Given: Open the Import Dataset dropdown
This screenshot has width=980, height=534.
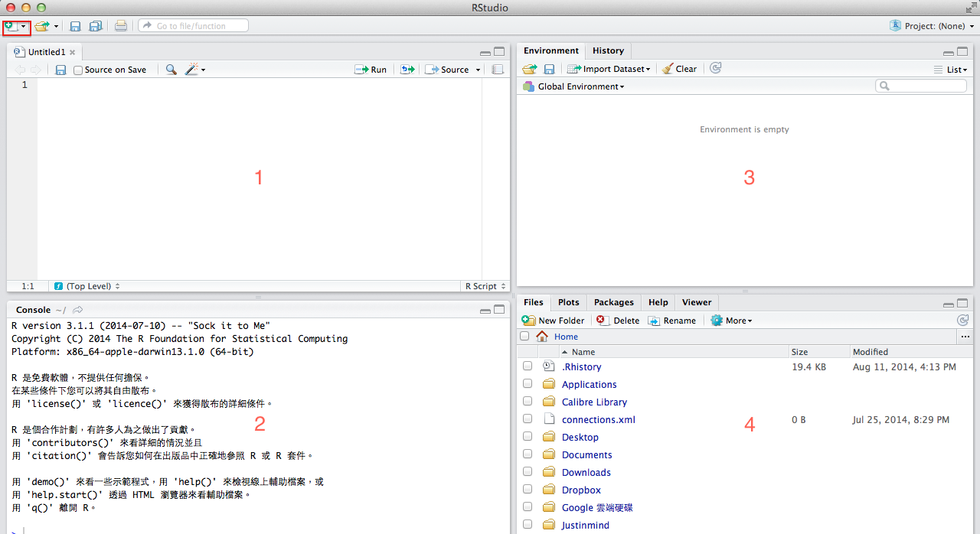Looking at the screenshot, I should point(609,69).
